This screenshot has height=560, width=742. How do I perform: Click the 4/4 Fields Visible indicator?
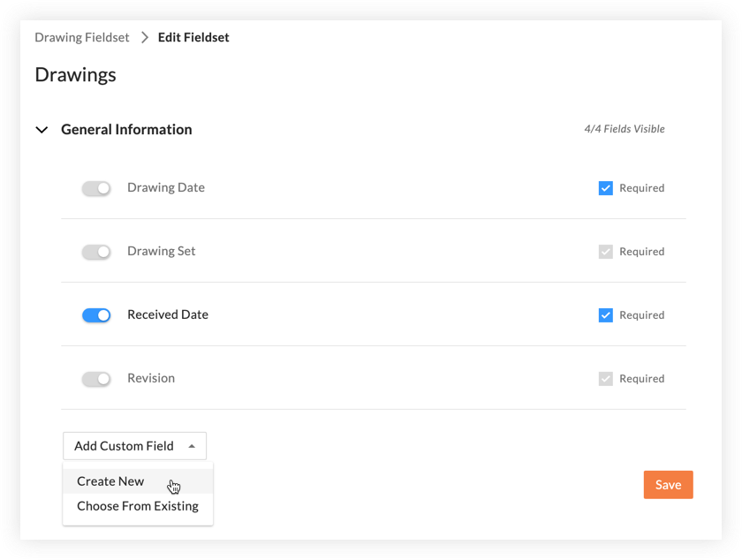tap(624, 129)
